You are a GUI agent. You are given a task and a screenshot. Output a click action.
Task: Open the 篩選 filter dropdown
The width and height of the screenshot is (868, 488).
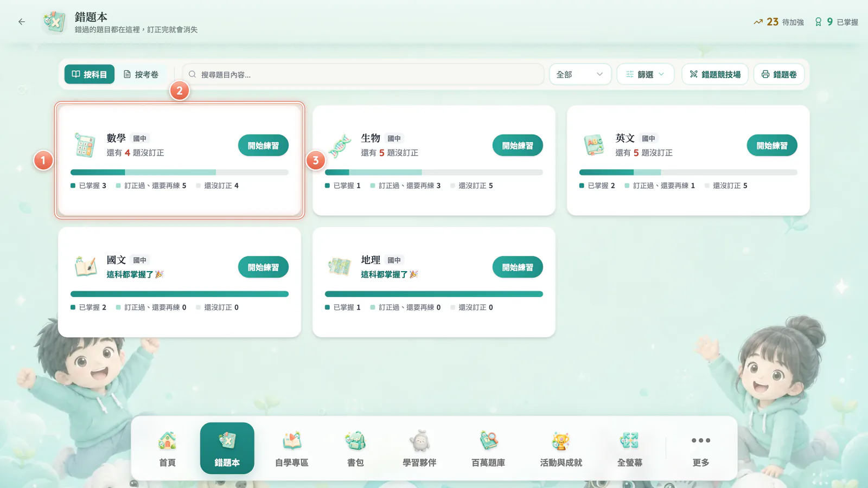click(646, 74)
